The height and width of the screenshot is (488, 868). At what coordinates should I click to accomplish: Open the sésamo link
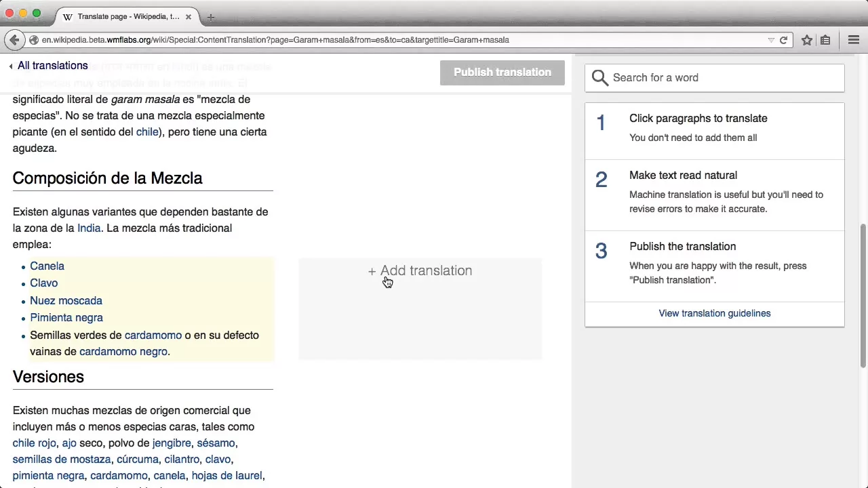point(216,443)
